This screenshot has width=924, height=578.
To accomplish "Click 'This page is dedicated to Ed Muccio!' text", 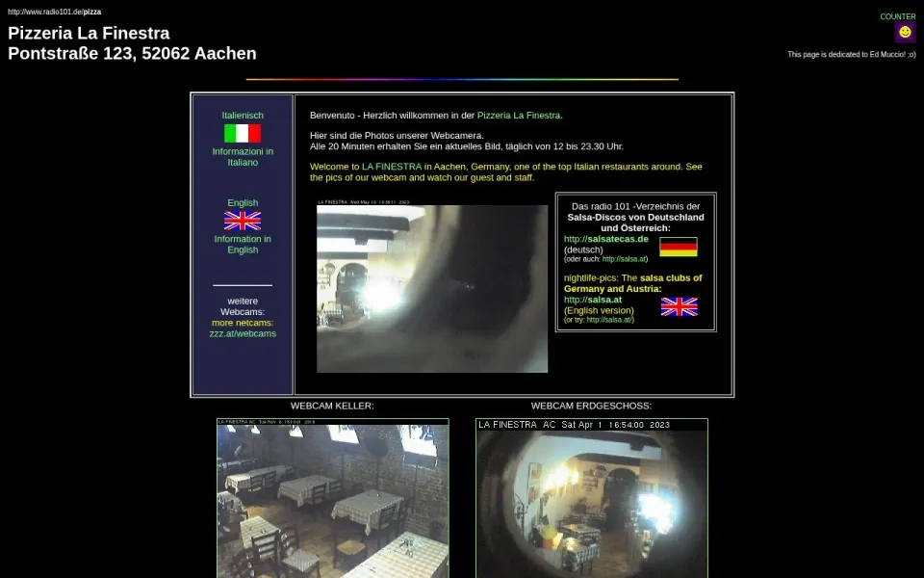I will (x=852, y=54).
